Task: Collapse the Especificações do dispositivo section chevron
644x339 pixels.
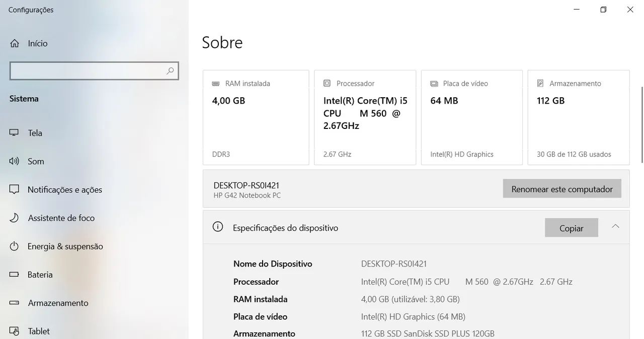Action: coord(615,226)
